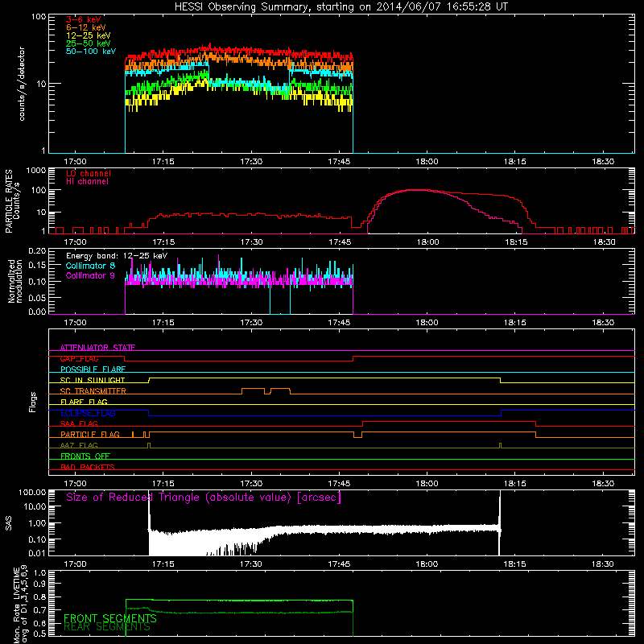Image resolution: width=644 pixels, height=644 pixels.
Task: Click the AAZ FLAG label
Action: [79, 445]
